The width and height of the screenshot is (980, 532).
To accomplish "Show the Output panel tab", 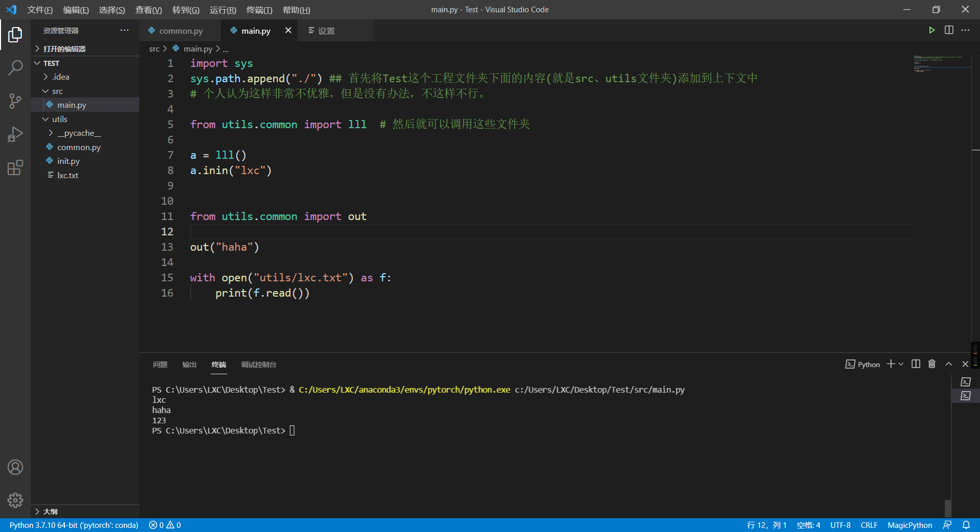I will [x=189, y=364].
